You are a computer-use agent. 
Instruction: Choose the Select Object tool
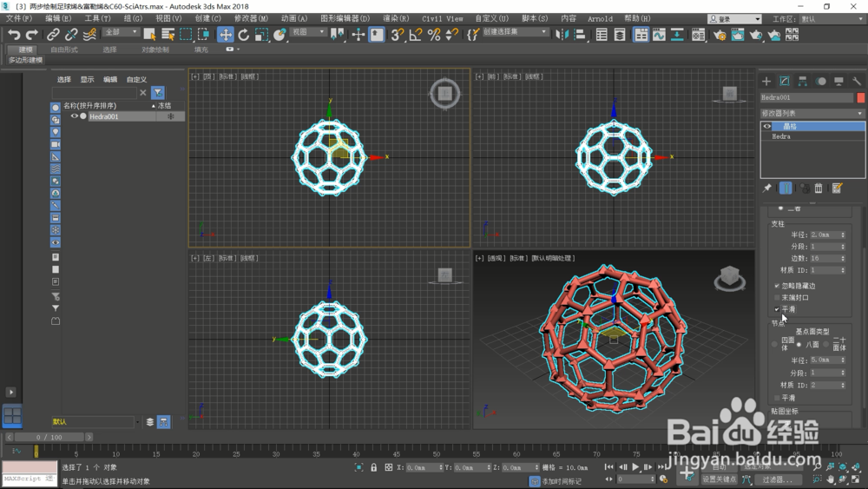149,35
